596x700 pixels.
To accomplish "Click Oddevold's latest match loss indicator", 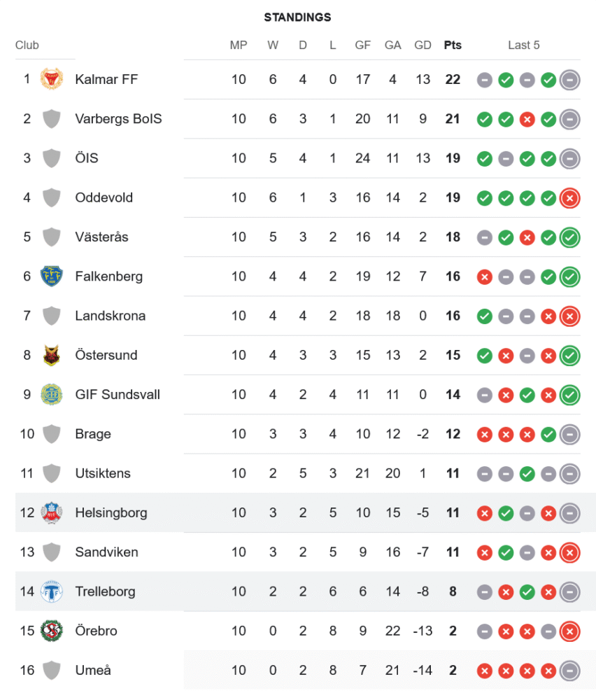I will point(570,198).
